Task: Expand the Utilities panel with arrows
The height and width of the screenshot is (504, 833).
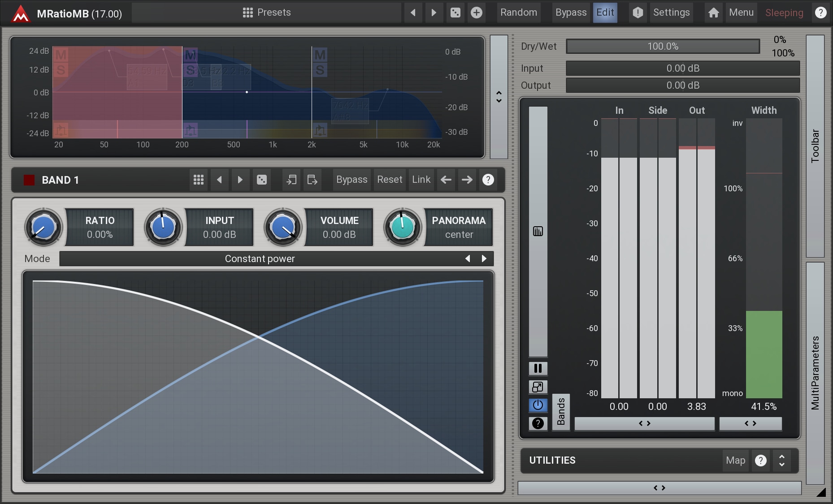Action: pos(781,461)
